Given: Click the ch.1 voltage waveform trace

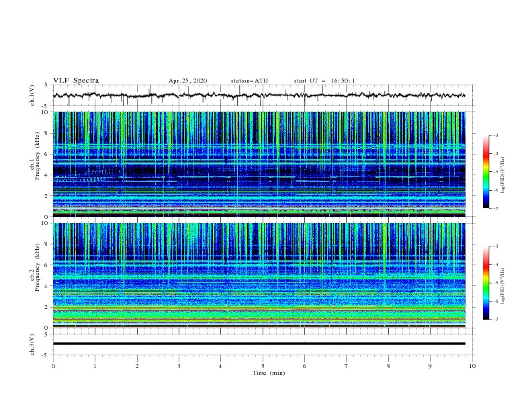Looking at the screenshot, I should (x=259, y=95).
